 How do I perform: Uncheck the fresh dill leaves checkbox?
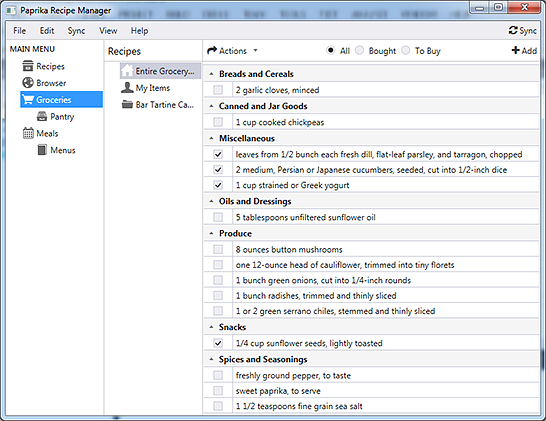[218, 154]
